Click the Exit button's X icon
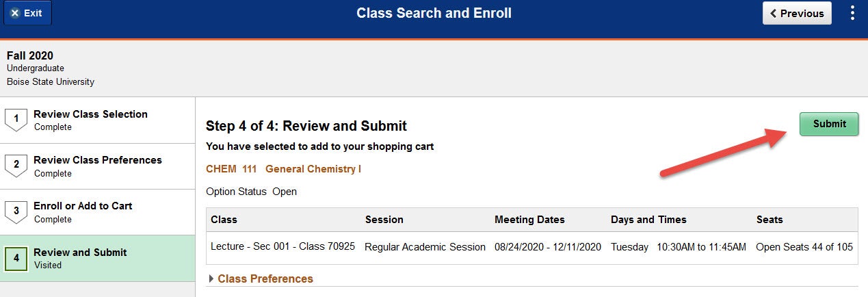The image size is (868, 297). [x=14, y=13]
